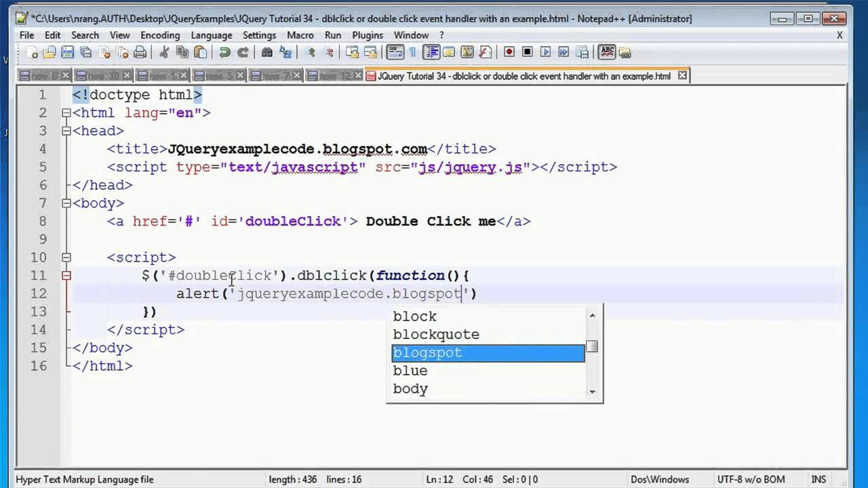Image resolution: width=868 pixels, height=488 pixels.
Task: Choose 'body' from autocomplete list
Action: coord(488,389)
